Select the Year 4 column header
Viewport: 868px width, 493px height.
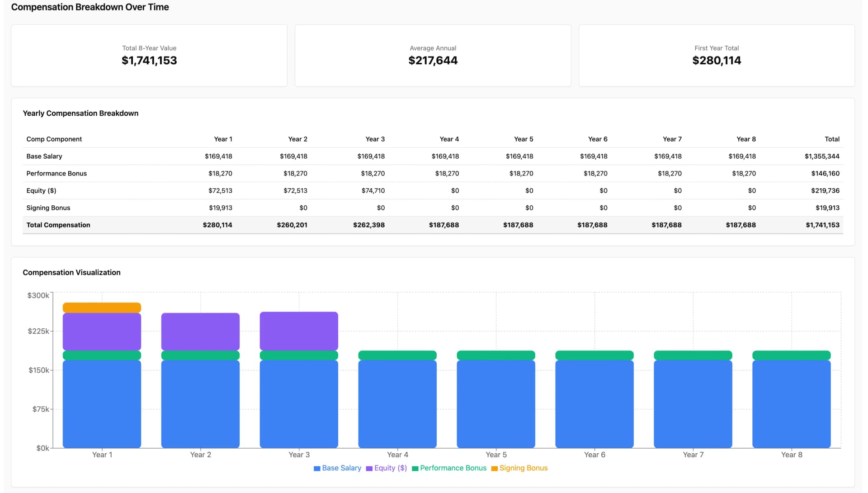click(449, 139)
